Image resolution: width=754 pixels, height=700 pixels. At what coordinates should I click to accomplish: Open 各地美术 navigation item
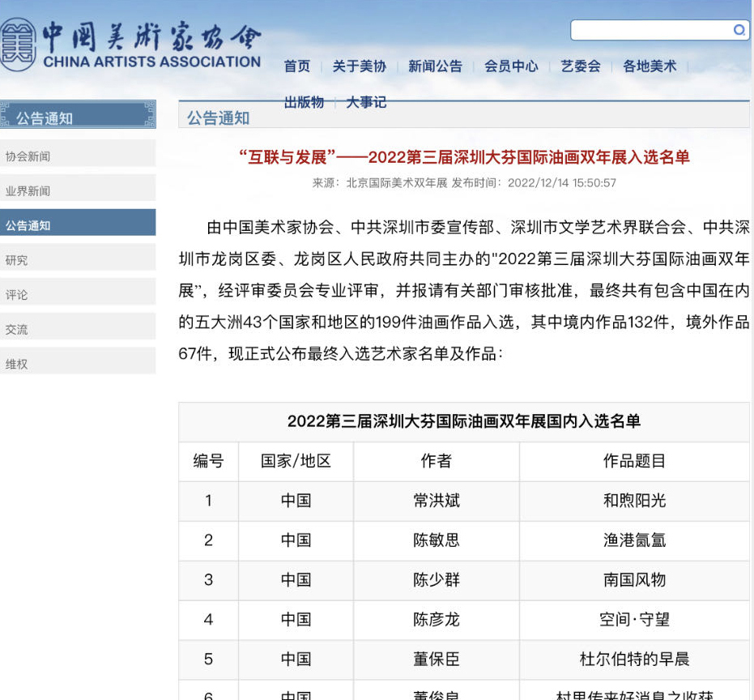click(650, 66)
